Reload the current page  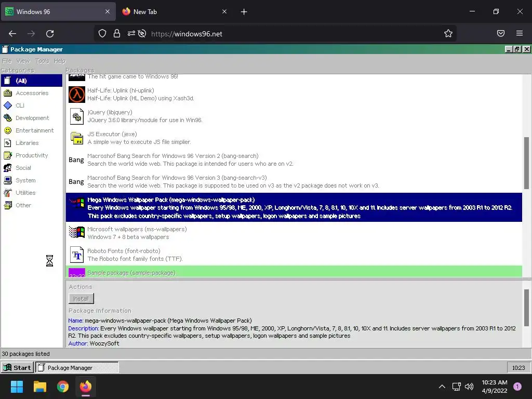[50, 33]
